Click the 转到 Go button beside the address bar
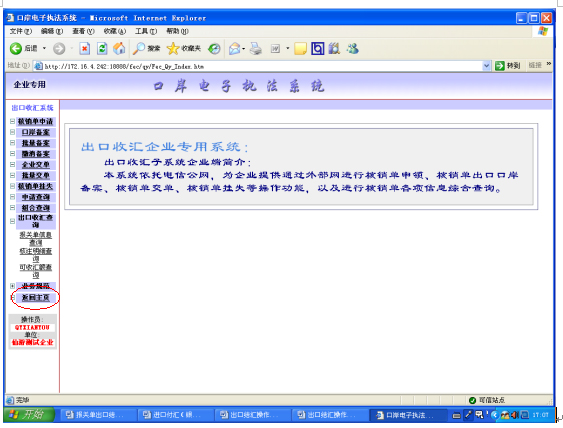The image size is (563, 428). [507, 66]
